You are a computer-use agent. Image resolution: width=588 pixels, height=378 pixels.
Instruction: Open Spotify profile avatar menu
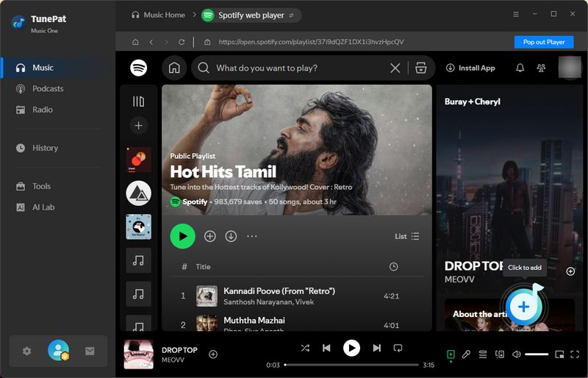[570, 68]
